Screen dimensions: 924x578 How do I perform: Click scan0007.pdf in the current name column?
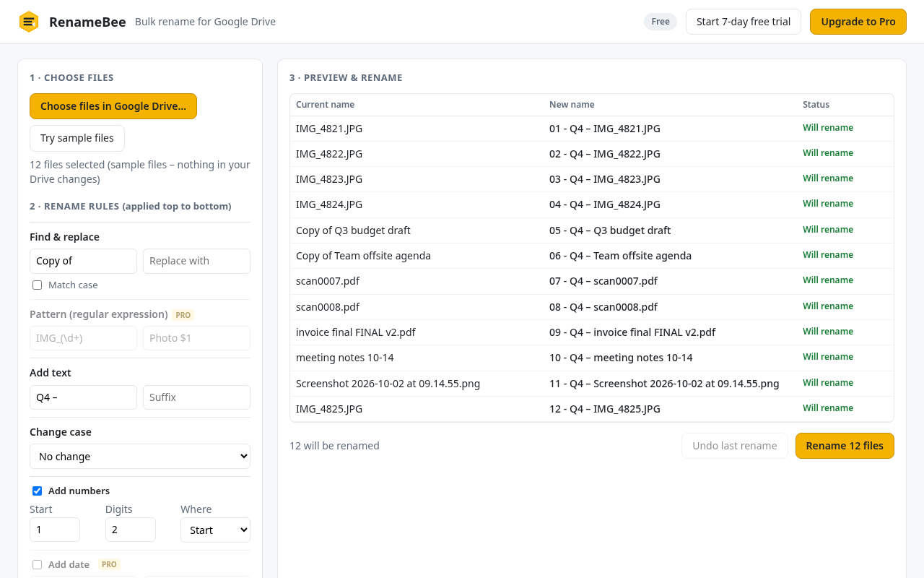pos(328,281)
